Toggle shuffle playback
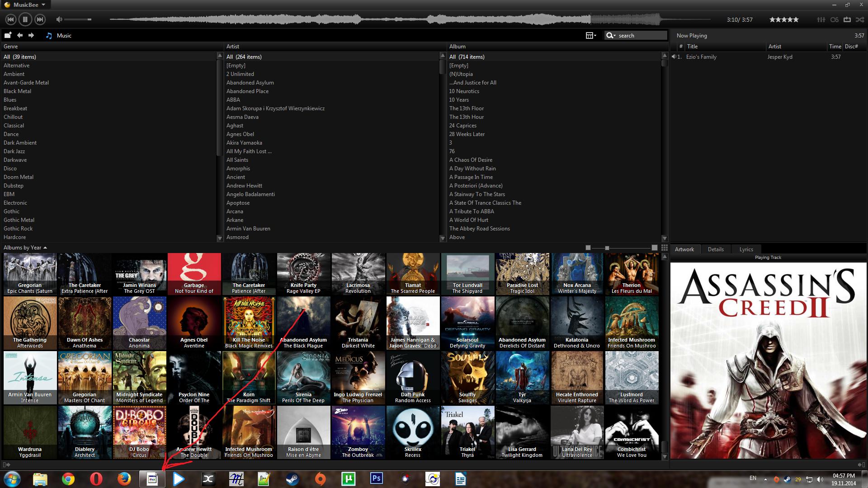 coord(860,19)
